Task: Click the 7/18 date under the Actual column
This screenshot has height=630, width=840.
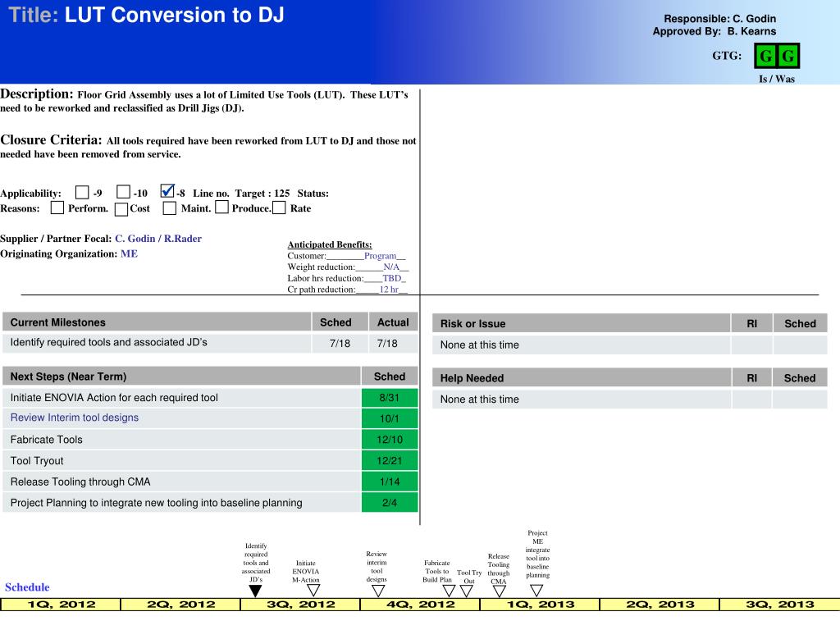Action: (387, 344)
